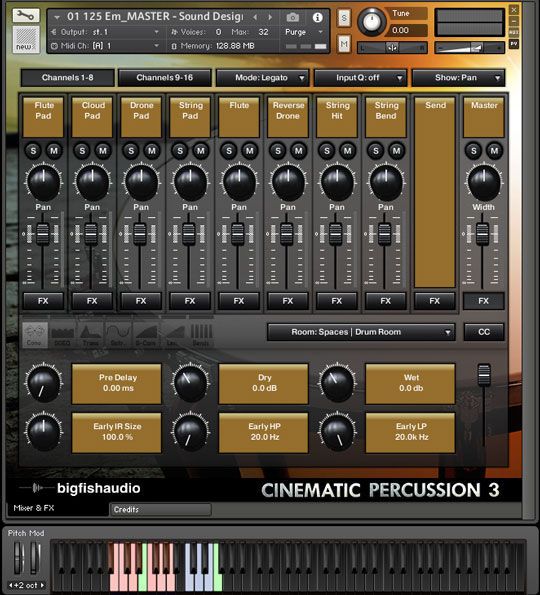Open the Show: Pan dropdown

tap(458, 78)
